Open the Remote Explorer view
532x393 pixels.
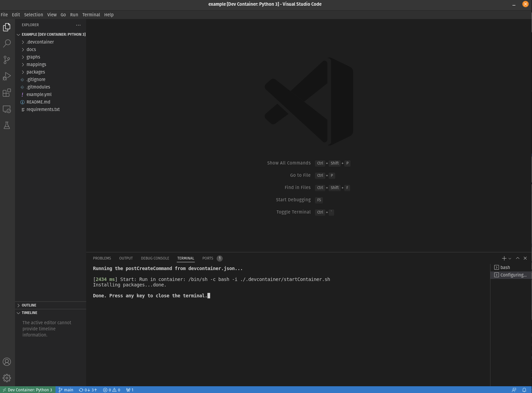click(6, 109)
